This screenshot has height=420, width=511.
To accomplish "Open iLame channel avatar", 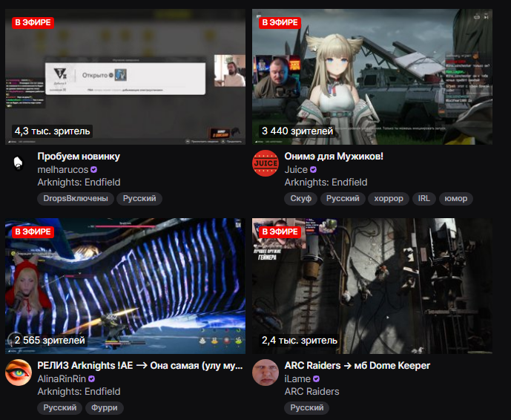I will point(266,373).
